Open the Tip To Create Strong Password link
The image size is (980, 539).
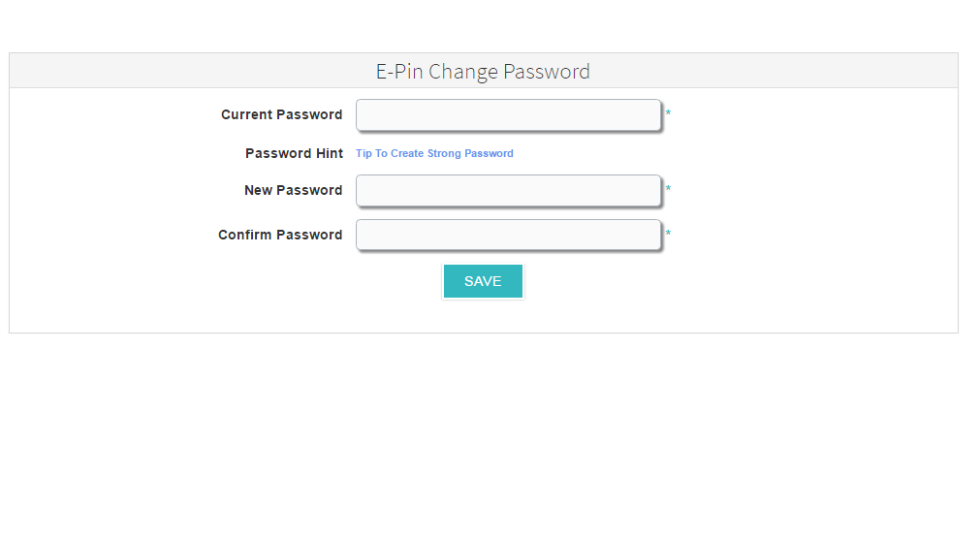434,153
